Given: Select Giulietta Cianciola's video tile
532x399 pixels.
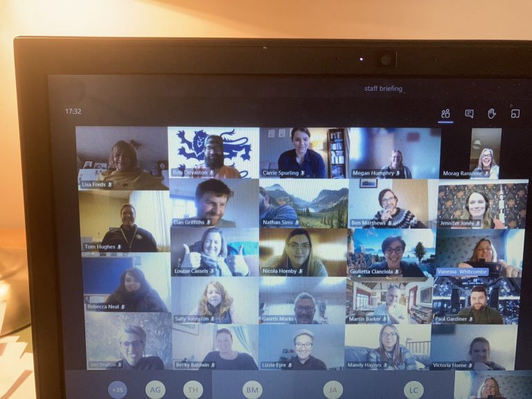Looking at the screenshot, I should (392, 253).
